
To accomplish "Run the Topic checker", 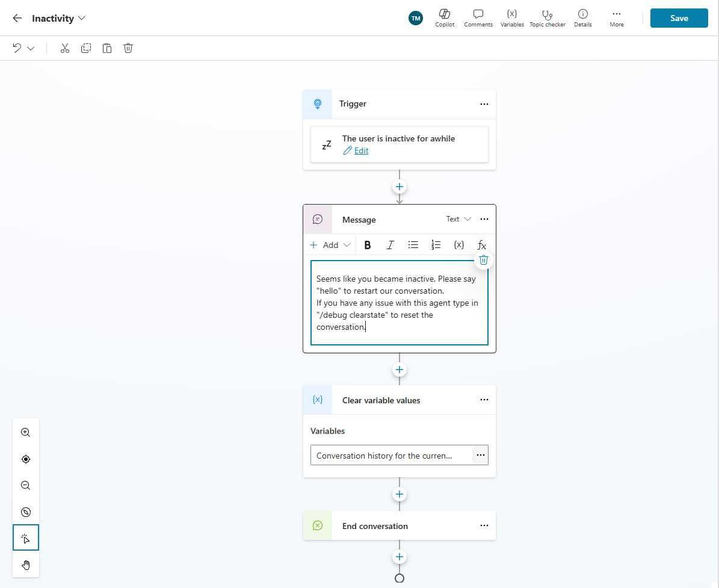I will click(547, 17).
